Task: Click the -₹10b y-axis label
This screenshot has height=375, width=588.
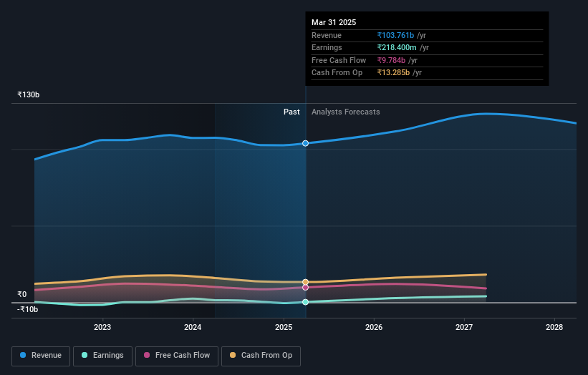Action: [x=28, y=309]
